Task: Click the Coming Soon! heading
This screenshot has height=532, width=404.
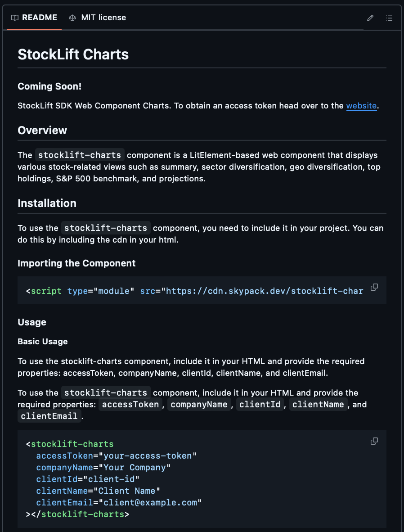Action: point(49,86)
